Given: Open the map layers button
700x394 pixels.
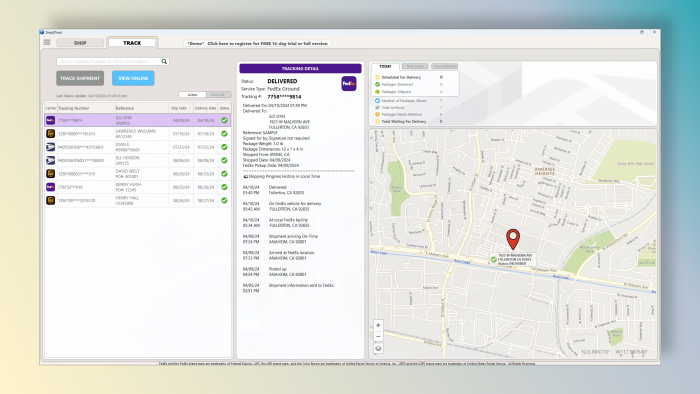Looking at the screenshot, I should (378, 348).
